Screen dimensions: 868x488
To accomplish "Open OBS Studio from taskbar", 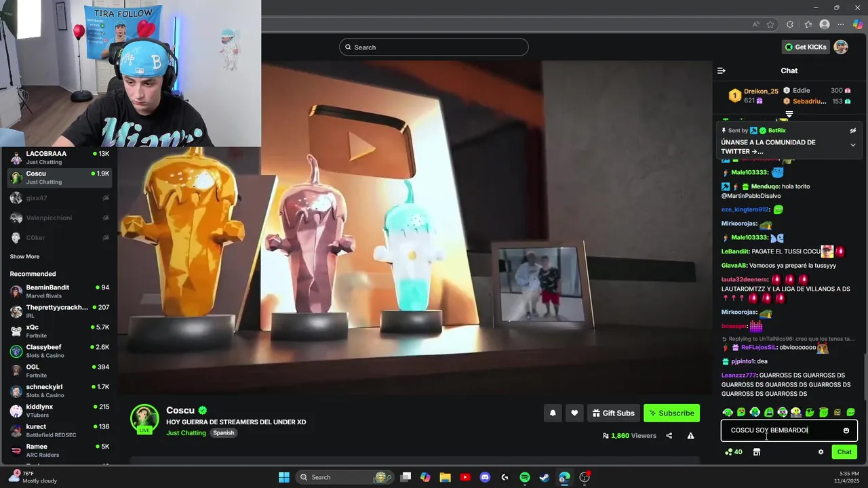I will 585,477.
